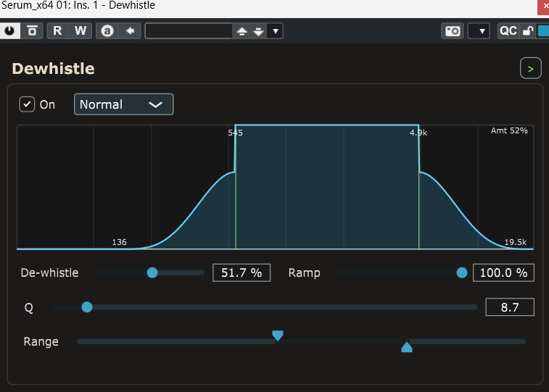This screenshot has height=392, width=549.
Task: Open the preset management dropdown arrow
Action: 275,31
